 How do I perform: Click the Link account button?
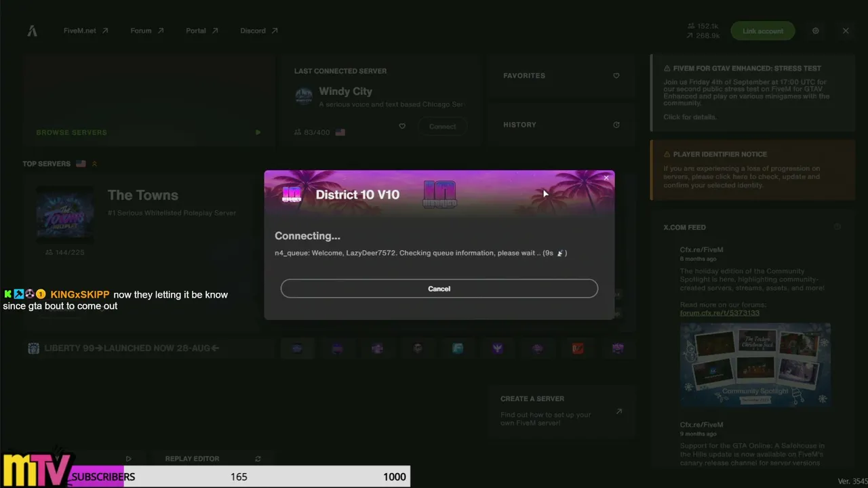point(763,30)
